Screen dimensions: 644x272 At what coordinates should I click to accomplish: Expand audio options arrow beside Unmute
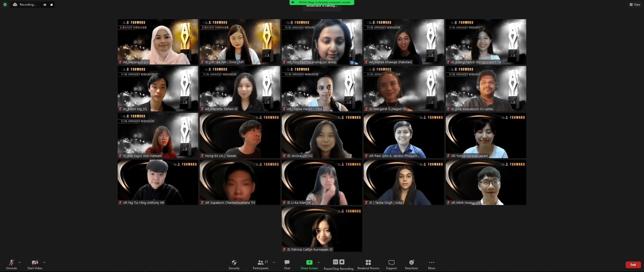tap(20, 262)
